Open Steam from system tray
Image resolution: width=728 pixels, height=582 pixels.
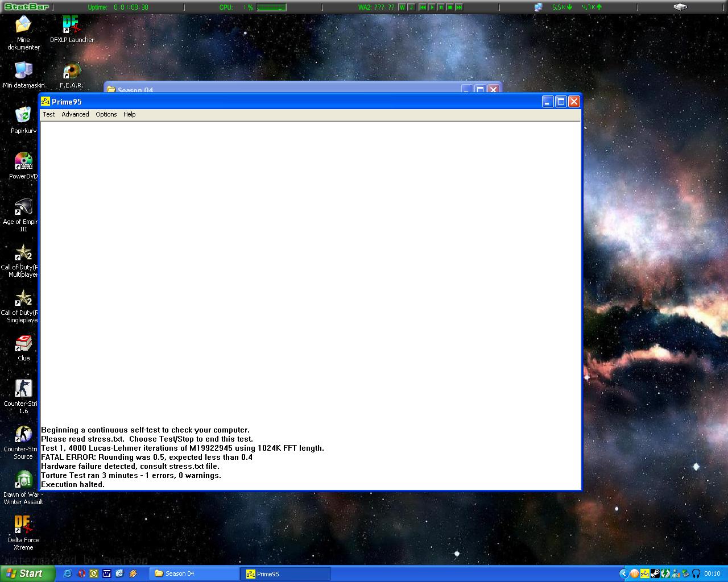tap(655, 573)
